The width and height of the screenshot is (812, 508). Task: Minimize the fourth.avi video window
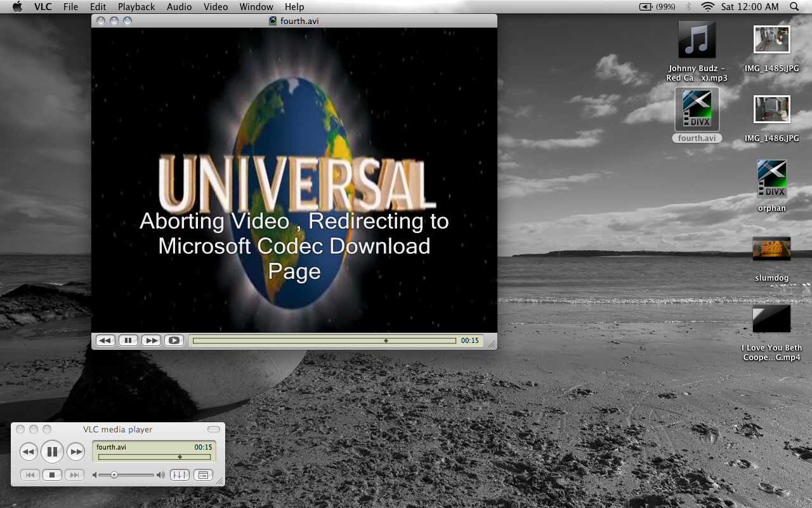[114, 21]
